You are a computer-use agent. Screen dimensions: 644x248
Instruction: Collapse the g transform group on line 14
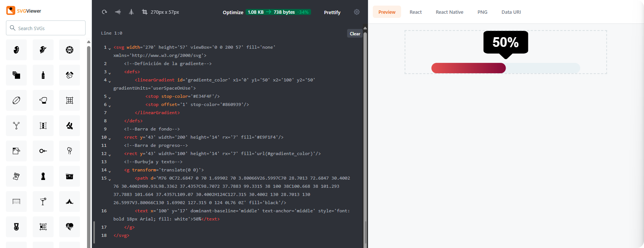click(x=109, y=171)
